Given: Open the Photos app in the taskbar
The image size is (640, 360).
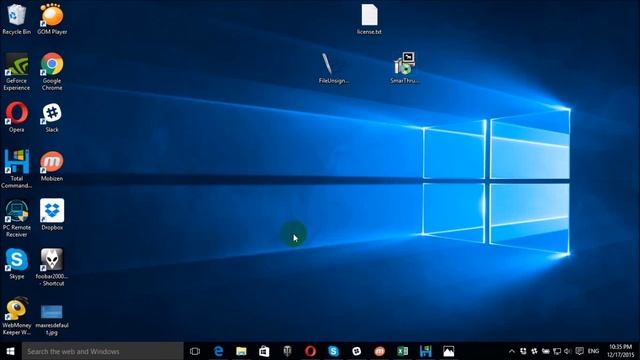Looking at the screenshot, I should pyautogui.click(x=449, y=351).
